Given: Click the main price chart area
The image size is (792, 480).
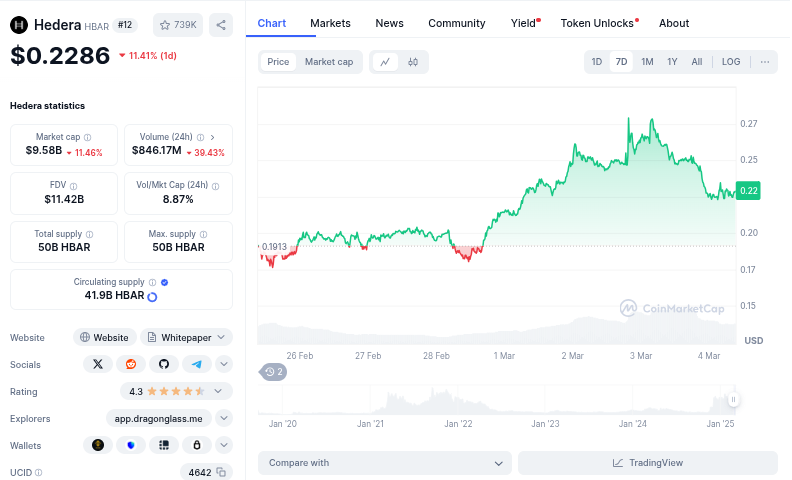Looking at the screenshot, I should click(497, 216).
